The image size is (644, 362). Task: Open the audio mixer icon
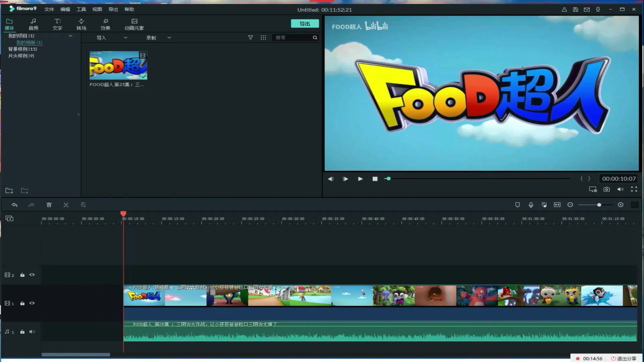coord(544,205)
